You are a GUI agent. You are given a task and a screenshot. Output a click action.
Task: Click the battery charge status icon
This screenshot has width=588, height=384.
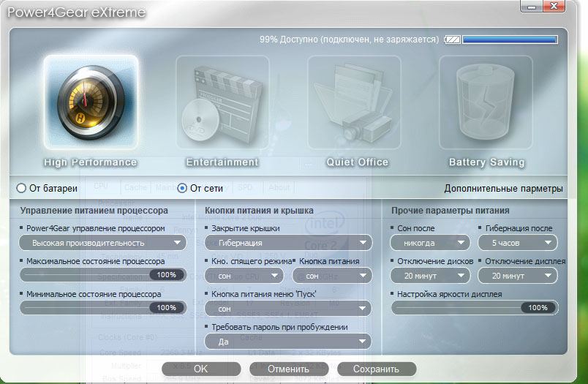pos(452,39)
